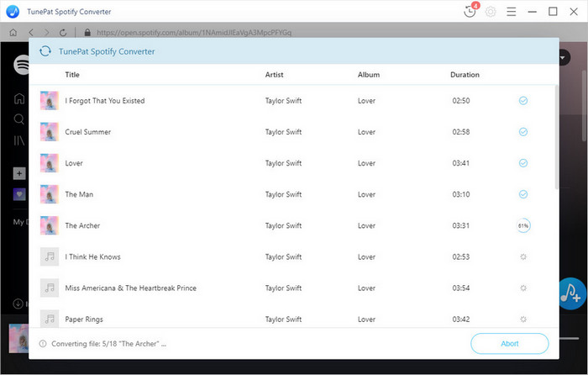This screenshot has width=588, height=375.
Task: Open the settings gear icon
Action: pos(491,12)
